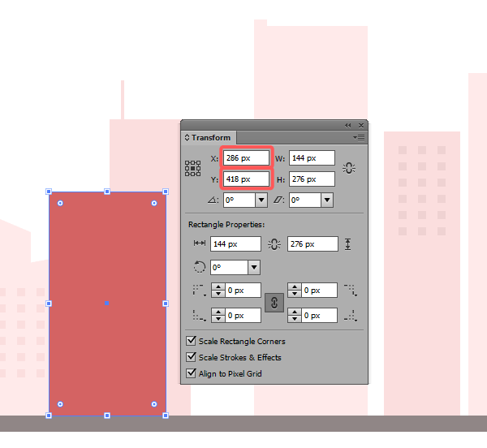Click the shear angle value field
This screenshot has height=448, width=487.
tap(305, 200)
